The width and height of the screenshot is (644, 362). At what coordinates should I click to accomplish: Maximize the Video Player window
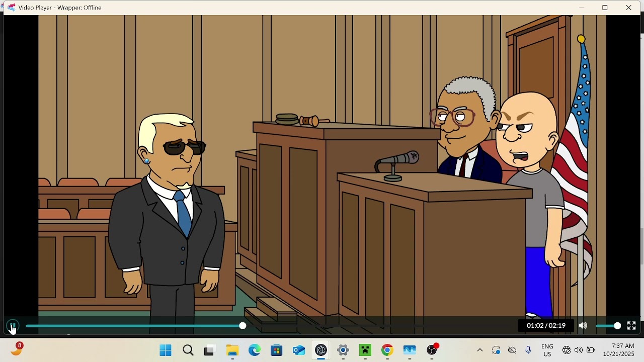coord(605,8)
